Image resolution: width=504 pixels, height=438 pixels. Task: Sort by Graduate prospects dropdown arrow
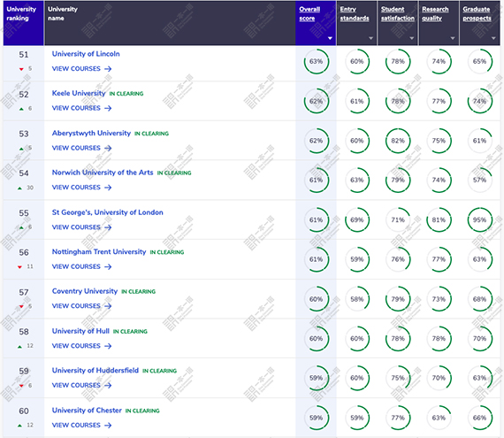[493, 38]
